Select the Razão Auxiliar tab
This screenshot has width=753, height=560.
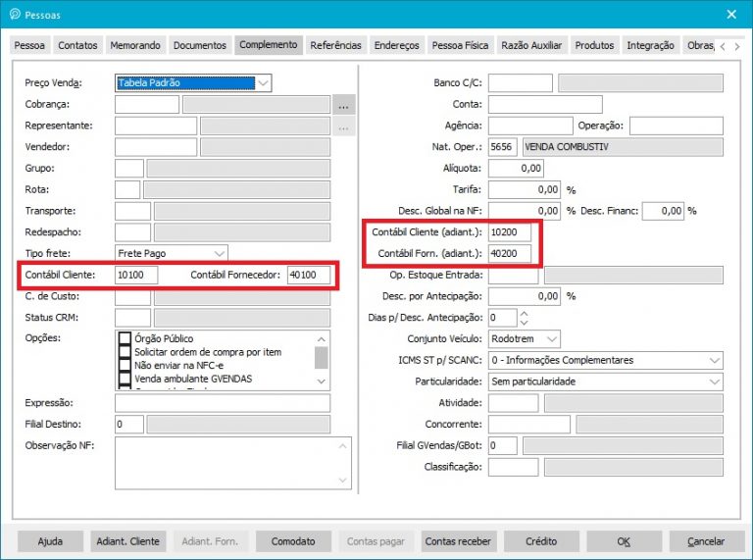click(x=531, y=45)
